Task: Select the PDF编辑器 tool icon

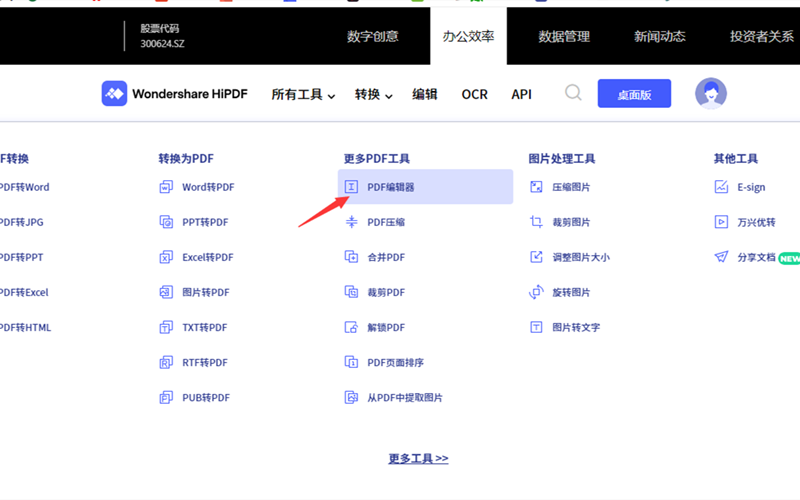Action: tap(351, 187)
